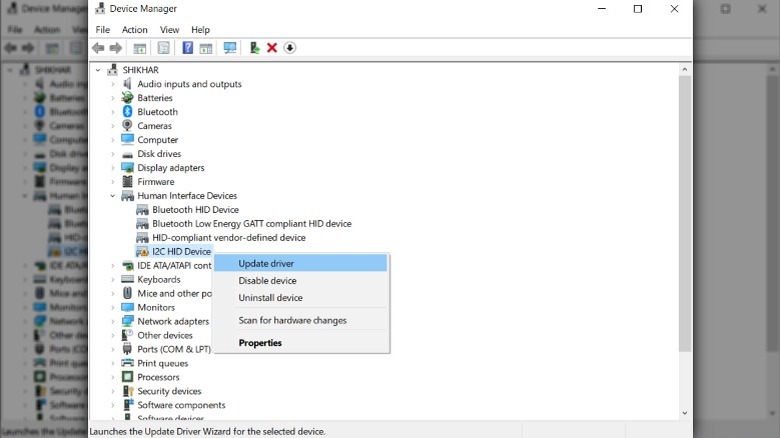
Task: Open the File menu
Action: (x=102, y=30)
